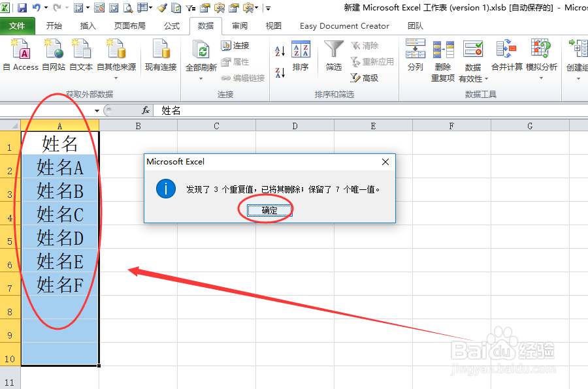Screen dimensions: 588x389
Task: Click 全部刷新 refresh all icon
Action: pos(201,51)
